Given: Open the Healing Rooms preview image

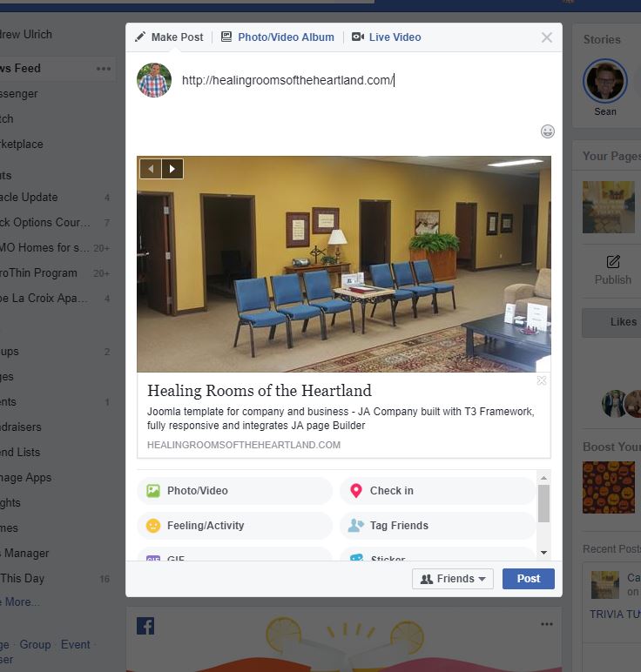Looking at the screenshot, I should tap(344, 264).
